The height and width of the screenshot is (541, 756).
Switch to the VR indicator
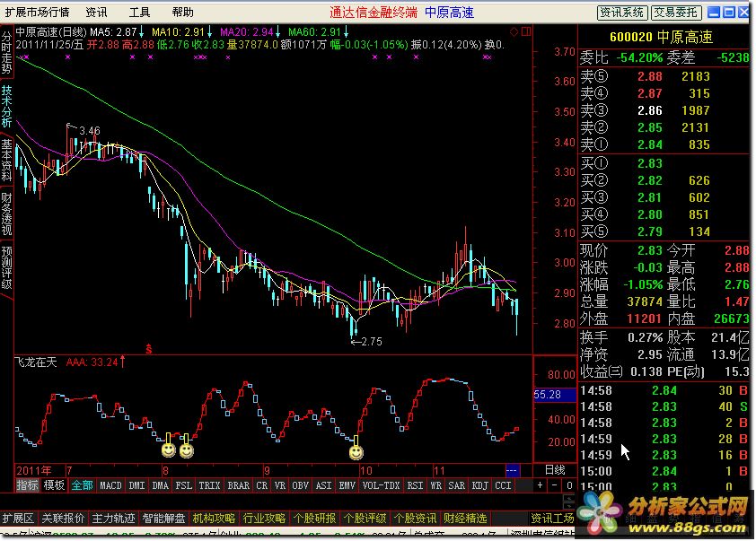pos(280,485)
